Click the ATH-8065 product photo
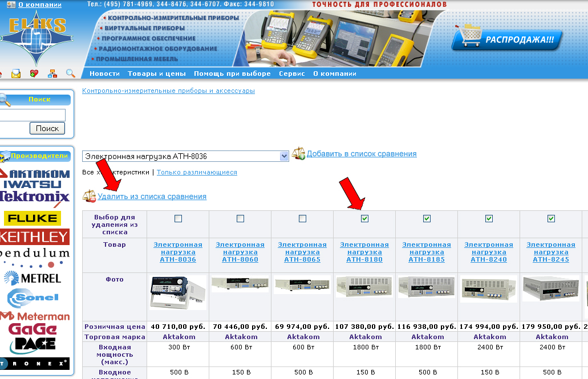 [x=302, y=284]
